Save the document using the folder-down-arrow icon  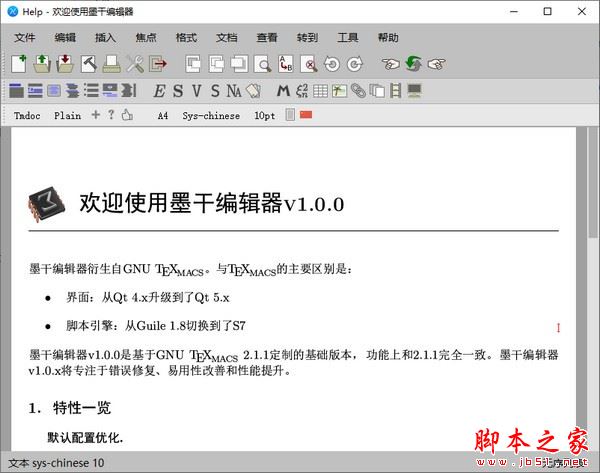pyautogui.click(x=65, y=64)
